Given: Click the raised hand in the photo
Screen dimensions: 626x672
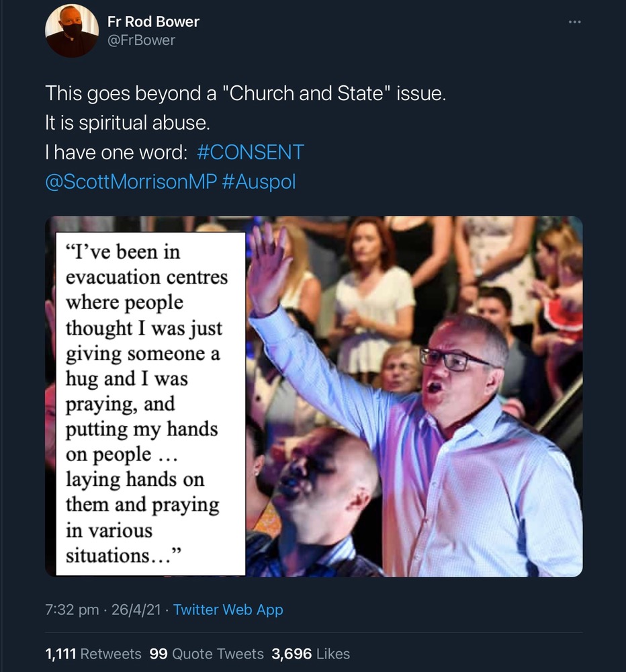Looking at the screenshot, I should (x=269, y=265).
